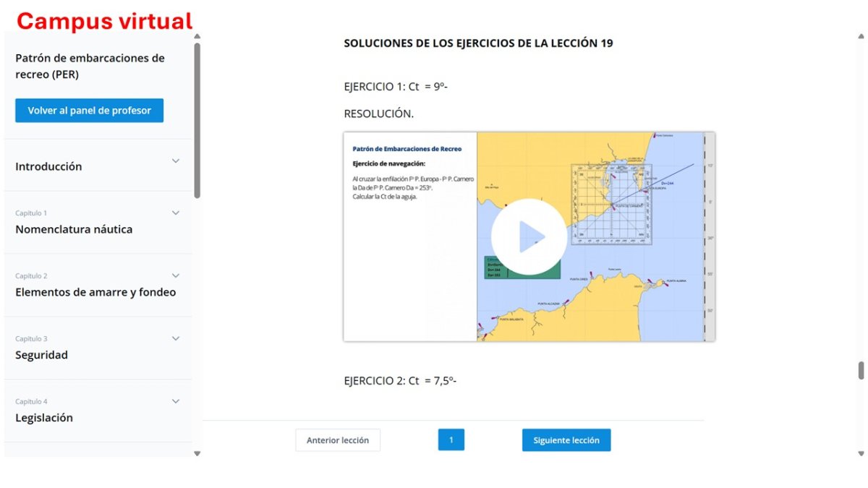The height and width of the screenshot is (488, 868).
Task: Expand the Nomenclatura náutica chapter chevron
Action: coord(176,213)
